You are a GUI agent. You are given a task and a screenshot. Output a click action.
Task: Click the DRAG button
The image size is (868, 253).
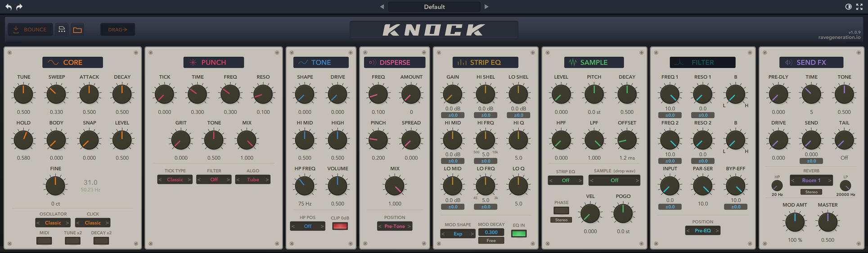117,30
